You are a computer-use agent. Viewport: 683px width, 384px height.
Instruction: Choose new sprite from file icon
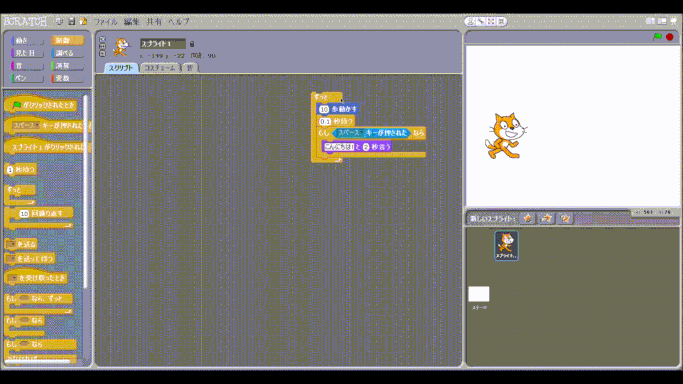point(546,218)
